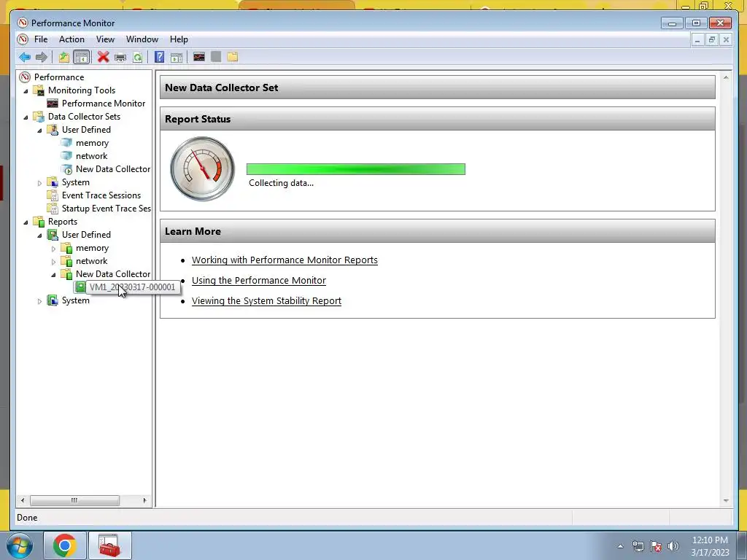Click the View Performance Monitor graph icon
The height and width of the screenshot is (560, 747).
[199, 57]
